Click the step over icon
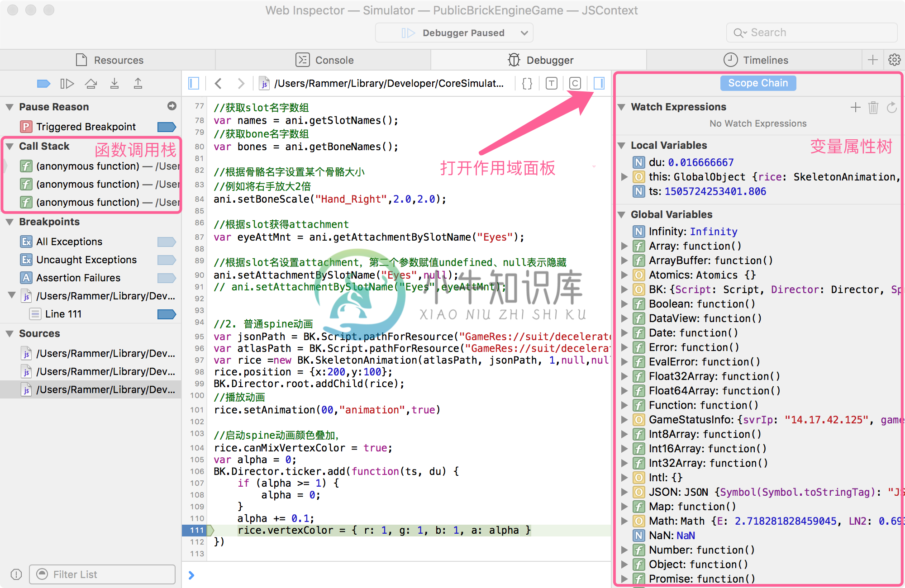Image resolution: width=905 pixels, height=588 pixels. click(x=91, y=83)
